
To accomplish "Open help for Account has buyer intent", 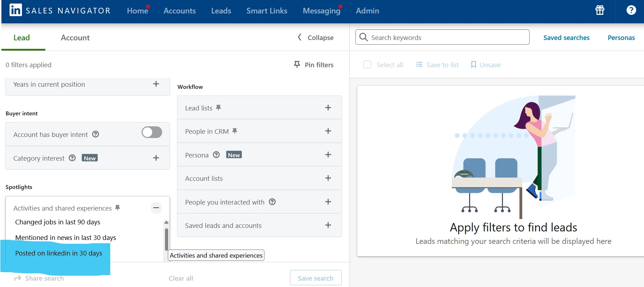I will coord(96,134).
